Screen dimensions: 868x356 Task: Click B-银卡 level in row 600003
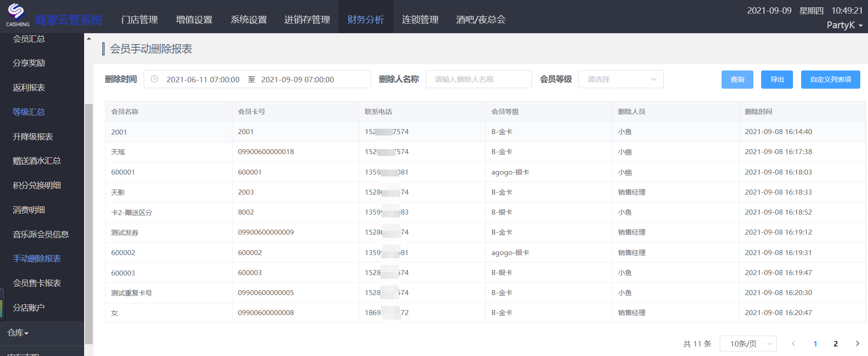click(x=502, y=272)
